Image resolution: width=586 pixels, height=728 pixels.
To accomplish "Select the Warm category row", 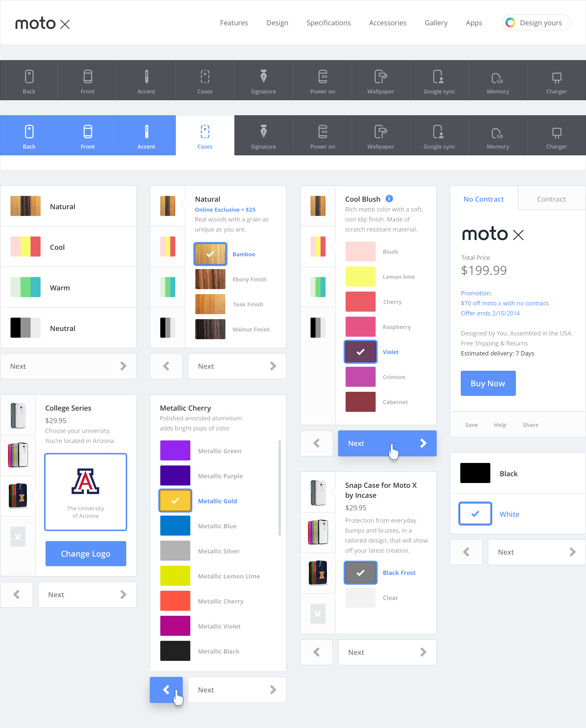I will [68, 287].
